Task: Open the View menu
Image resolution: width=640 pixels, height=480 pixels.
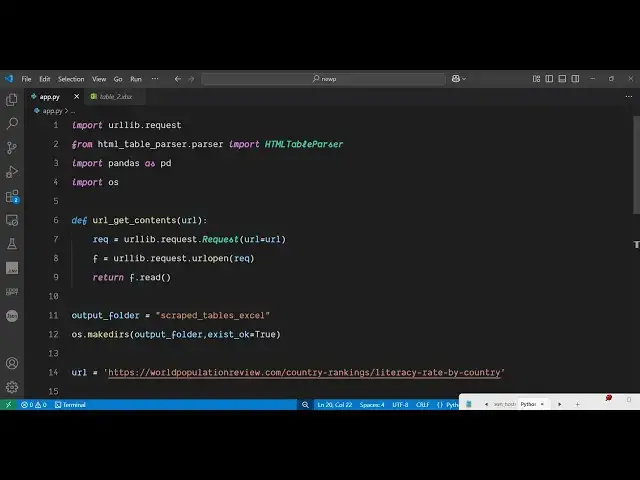Action: [99, 79]
